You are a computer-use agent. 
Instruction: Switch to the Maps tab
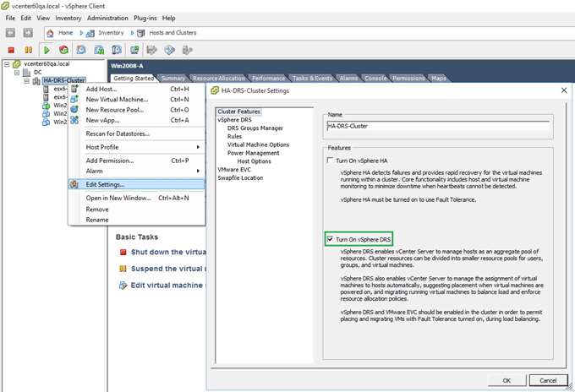point(439,78)
